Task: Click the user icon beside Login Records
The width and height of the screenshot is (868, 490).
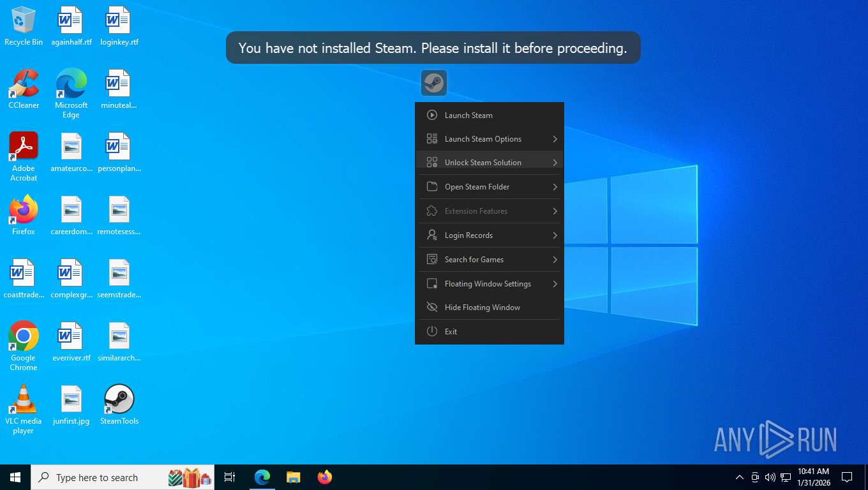Action: pos(432,235)
